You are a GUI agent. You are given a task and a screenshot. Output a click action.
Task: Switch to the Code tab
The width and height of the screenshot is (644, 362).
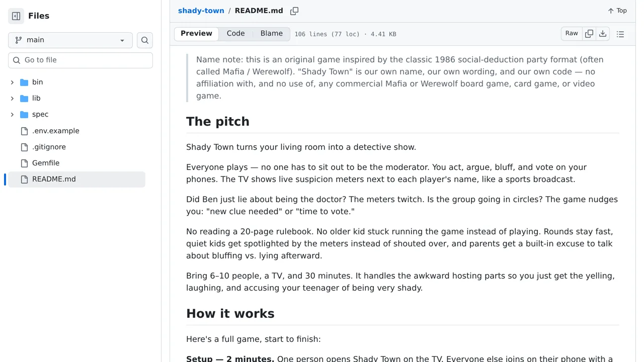point(235,34)
